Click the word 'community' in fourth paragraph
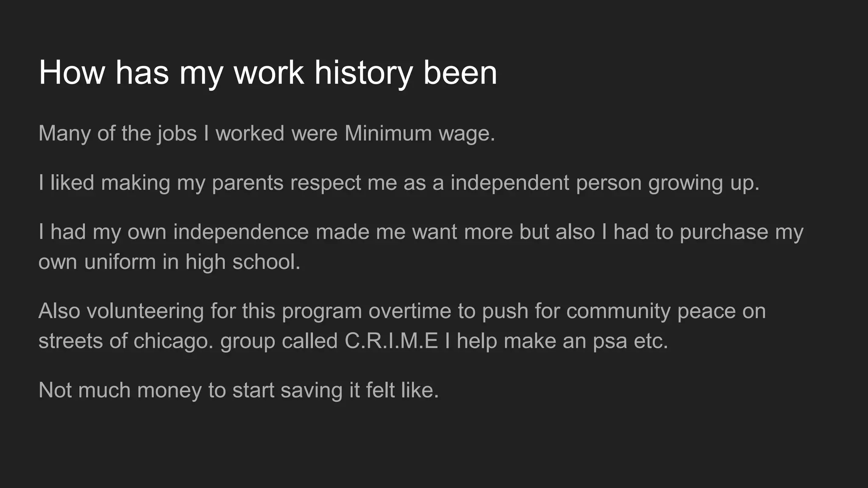 pos(618,312)
